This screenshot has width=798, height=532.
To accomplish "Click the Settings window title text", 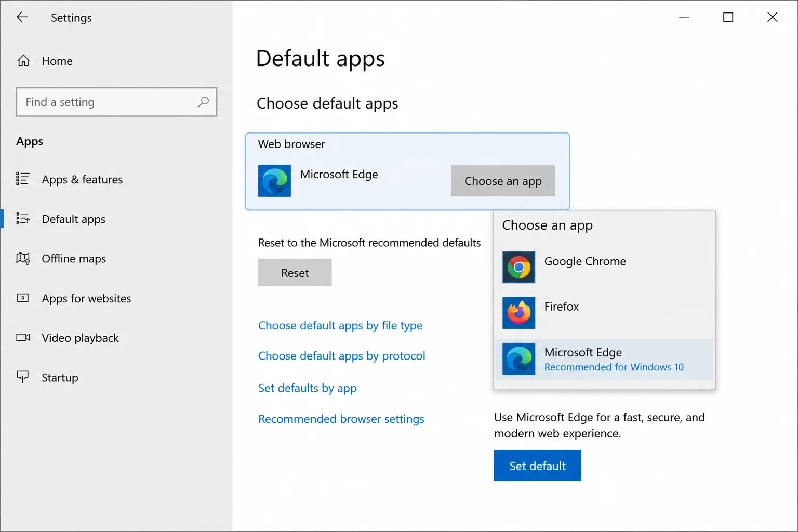I will tap(71, 18).
